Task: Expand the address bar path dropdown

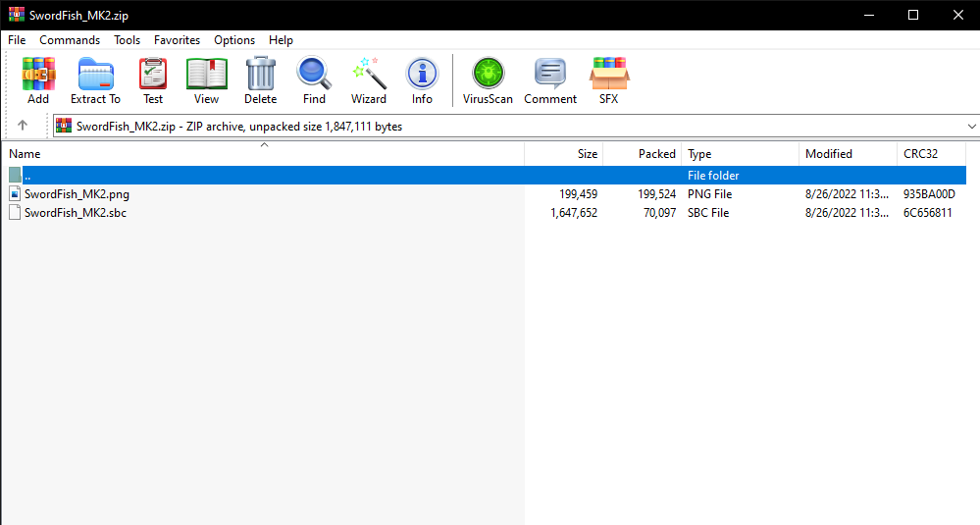Action: click(971, 127)
